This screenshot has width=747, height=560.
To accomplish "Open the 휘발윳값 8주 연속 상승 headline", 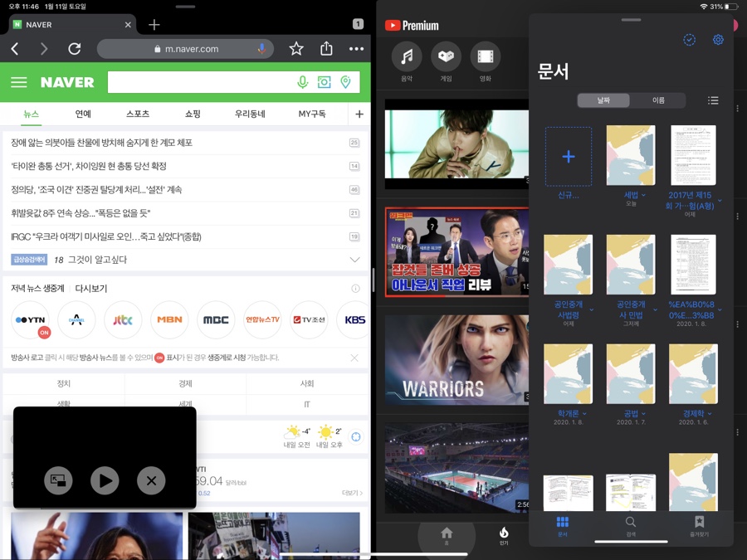I will click(81, 213).
